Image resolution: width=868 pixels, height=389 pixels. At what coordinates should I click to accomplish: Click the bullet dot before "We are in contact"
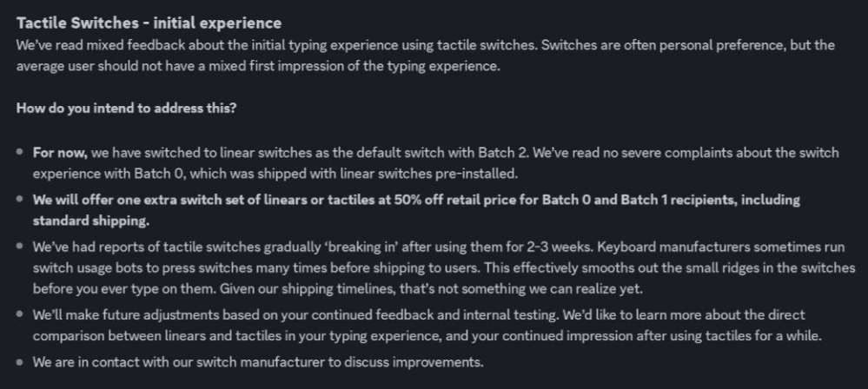pos(20,362)
